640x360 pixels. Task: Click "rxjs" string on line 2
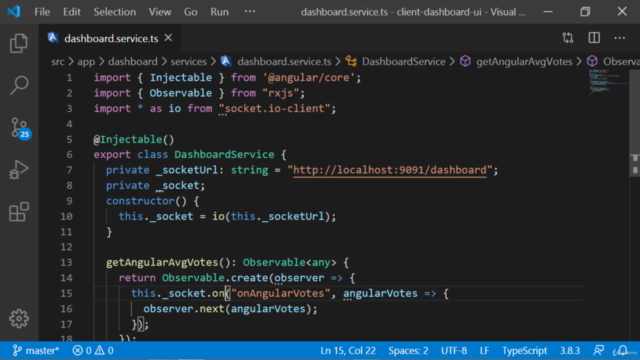tap(280, 93)
